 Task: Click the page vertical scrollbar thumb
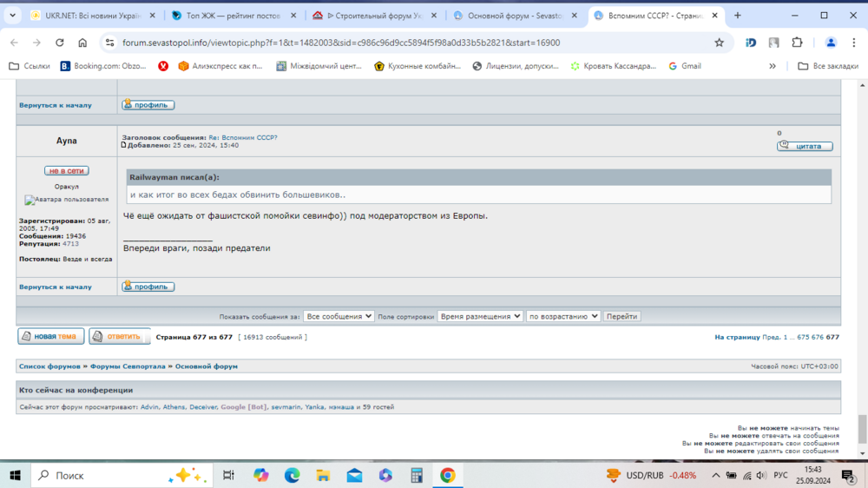(863, 429)
